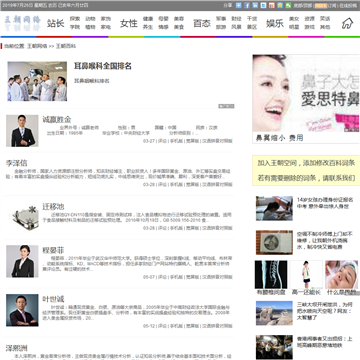Image resolution: width=360 pixels, height=360 pixels.
Task: Click the thumbnail of girl writing at desk
Action: 274,208
